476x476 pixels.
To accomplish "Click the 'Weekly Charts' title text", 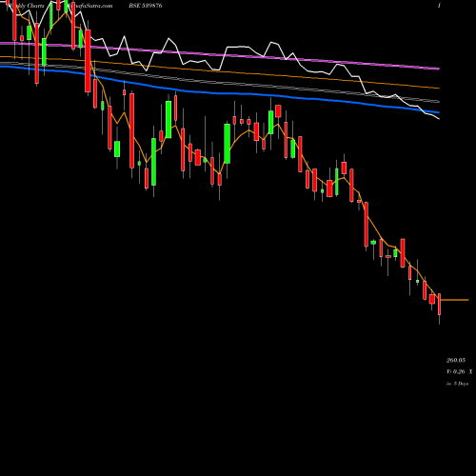I will [26, 6].
